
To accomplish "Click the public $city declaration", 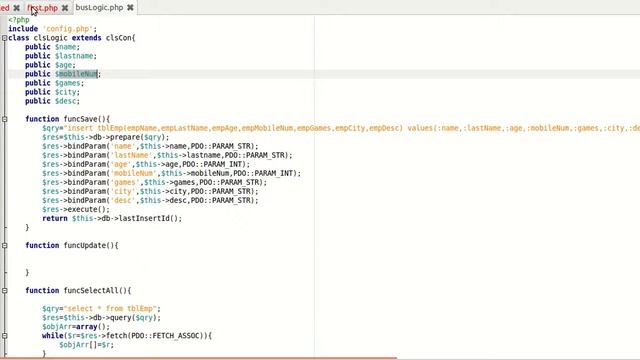I will 52,92.
